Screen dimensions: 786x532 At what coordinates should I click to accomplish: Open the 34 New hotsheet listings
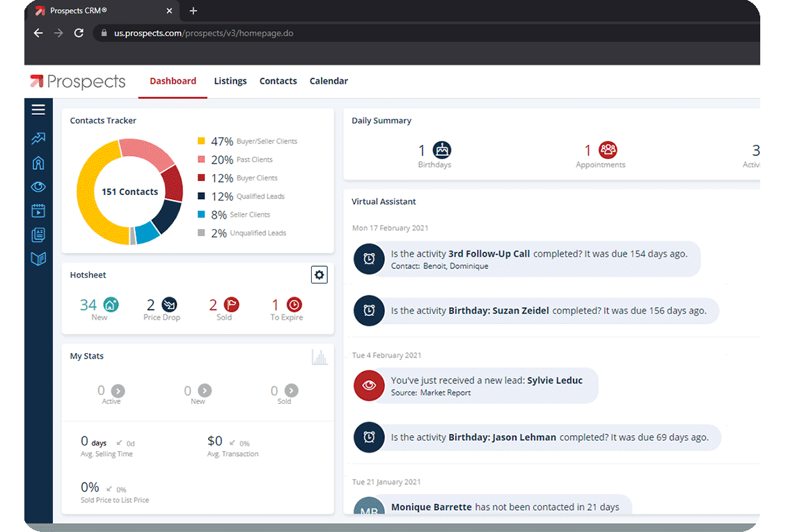[x=100, y=309]
